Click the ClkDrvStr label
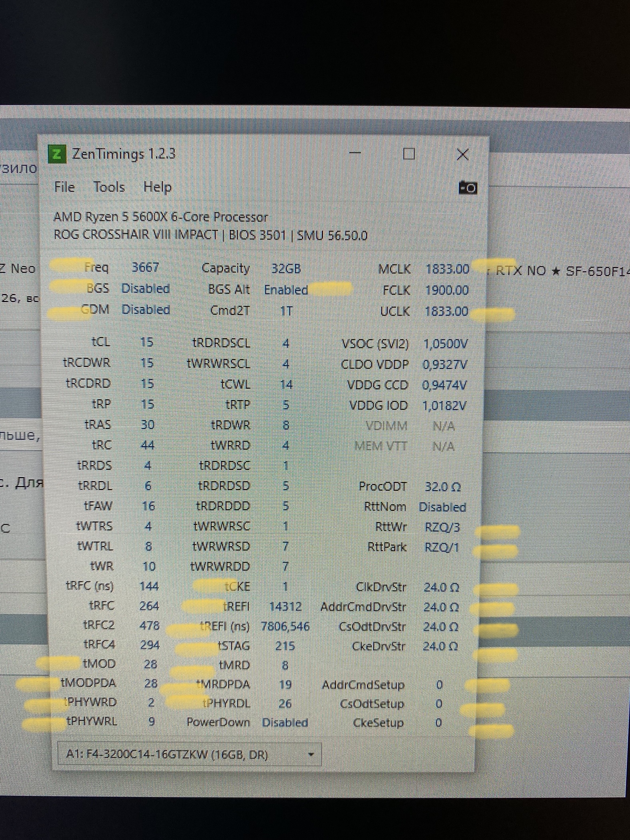The image size is (630, 840). pyautogui.click(x=381, y=587)
